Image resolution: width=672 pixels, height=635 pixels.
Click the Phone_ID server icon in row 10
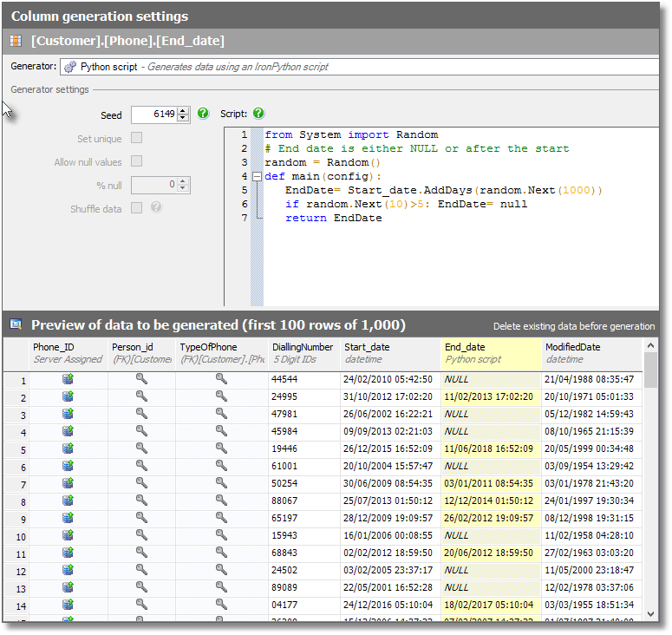tap(69, 534)
